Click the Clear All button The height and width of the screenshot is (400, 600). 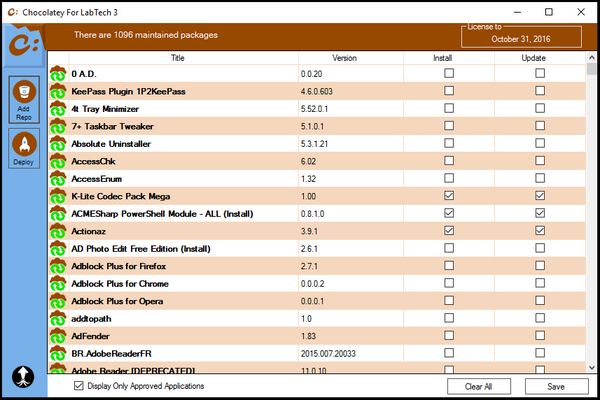(479, 387)
